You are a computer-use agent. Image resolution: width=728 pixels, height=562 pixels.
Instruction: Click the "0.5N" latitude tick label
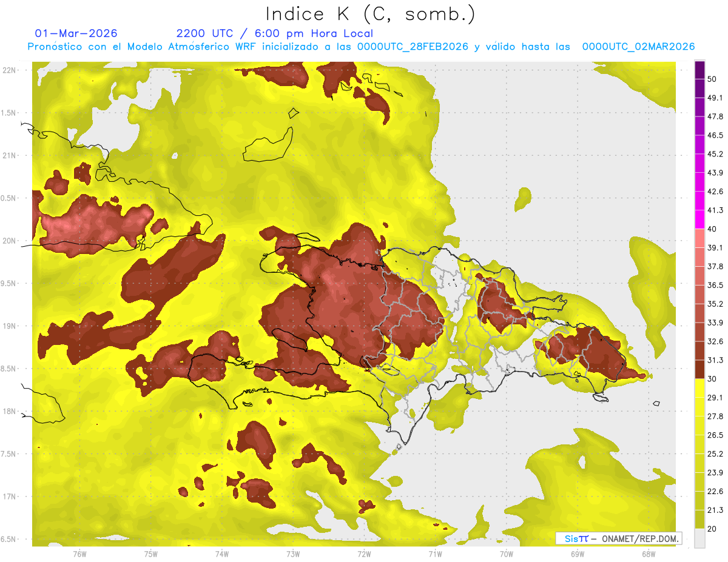tap(8, 198)
